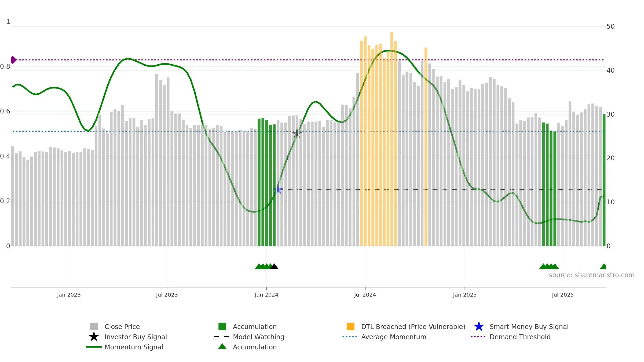644x362 pixels.
Task: Click the green Accumulation square legend swatch
Action: [x=222, y=327]
